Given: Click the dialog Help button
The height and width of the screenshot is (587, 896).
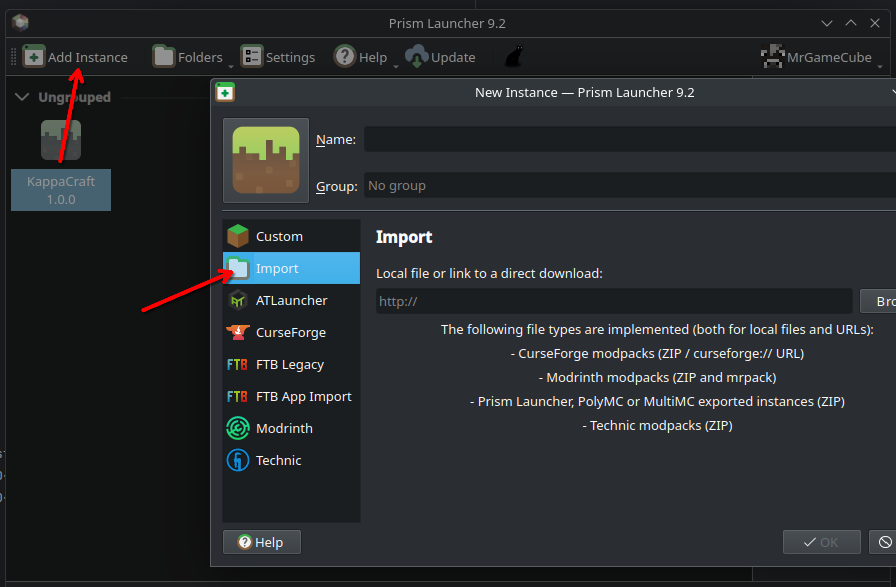Looking at the screenshot, I should (x=261, y=542).
